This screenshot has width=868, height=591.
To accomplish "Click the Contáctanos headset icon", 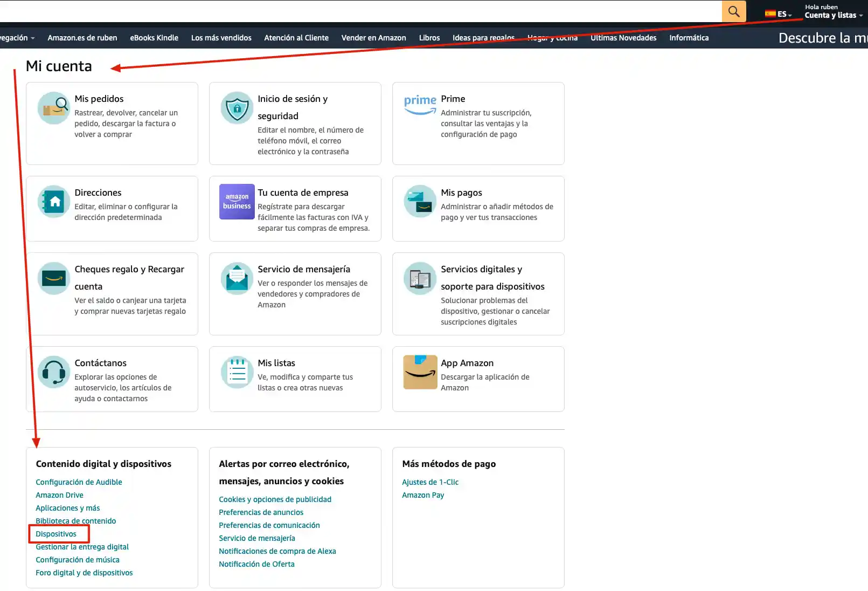I will 54,372.
